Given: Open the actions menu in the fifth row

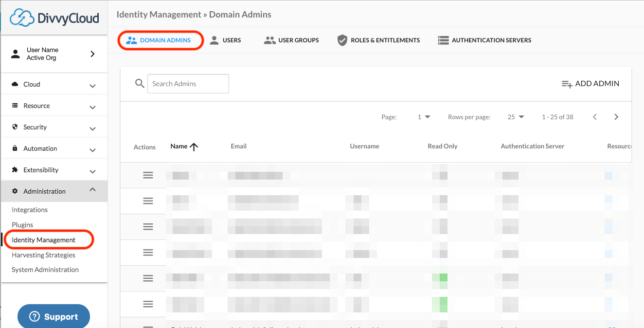Looking at the screenshot, I should pos(148,278).
